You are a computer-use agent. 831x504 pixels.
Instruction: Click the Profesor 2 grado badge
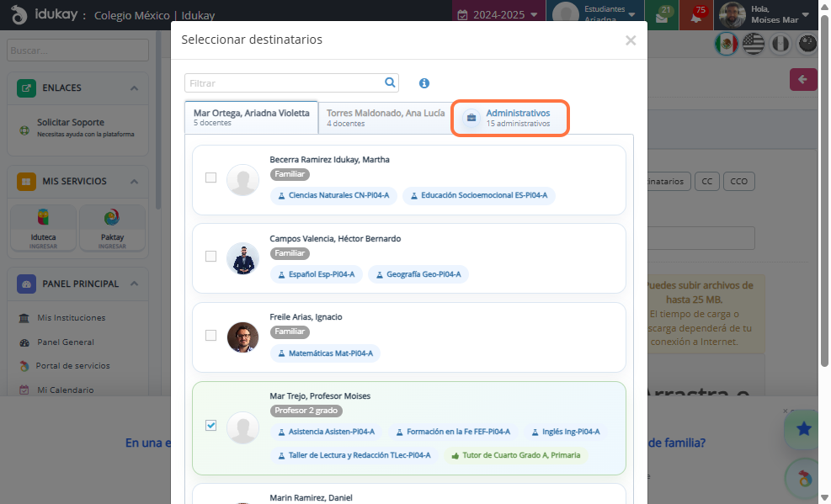pyautogui.click(x=306, y=411)
